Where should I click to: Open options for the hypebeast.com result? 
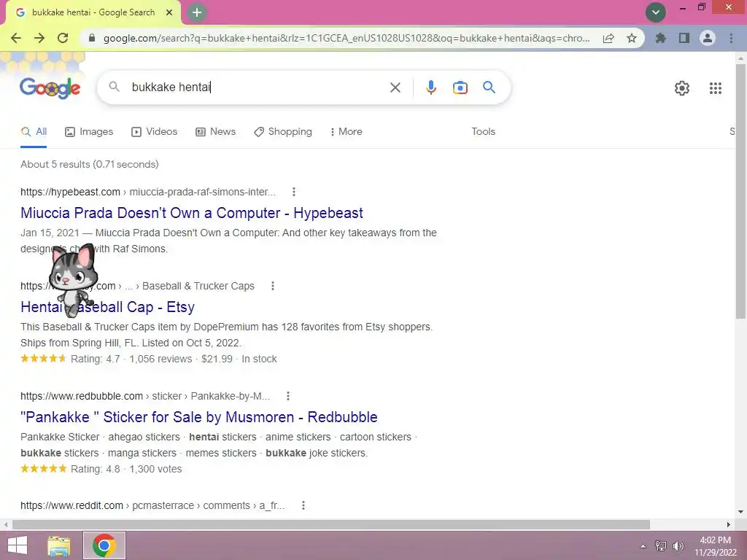click(293, 192)
